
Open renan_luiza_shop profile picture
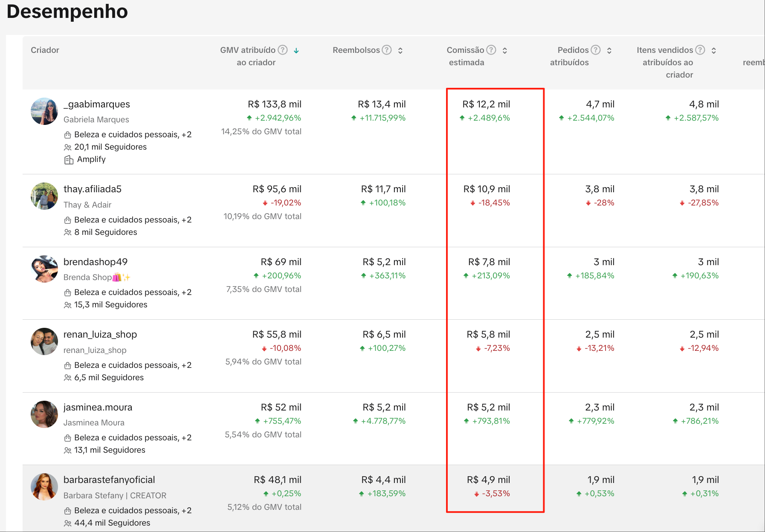point(44,341)
